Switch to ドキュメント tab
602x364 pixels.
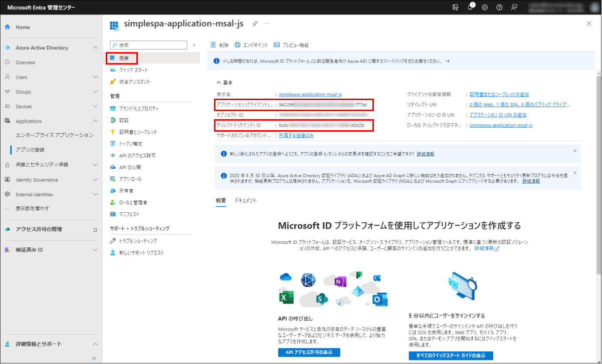point(246,200)
